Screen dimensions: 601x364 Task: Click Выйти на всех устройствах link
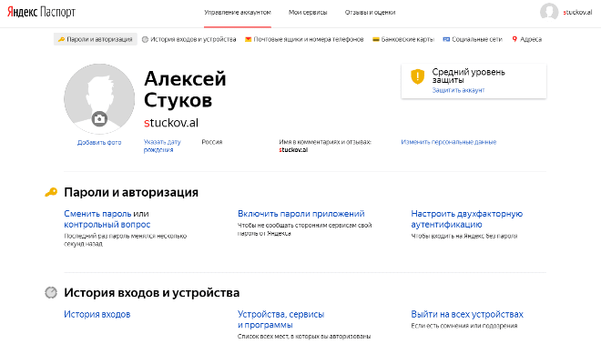(x=467, y=315)
